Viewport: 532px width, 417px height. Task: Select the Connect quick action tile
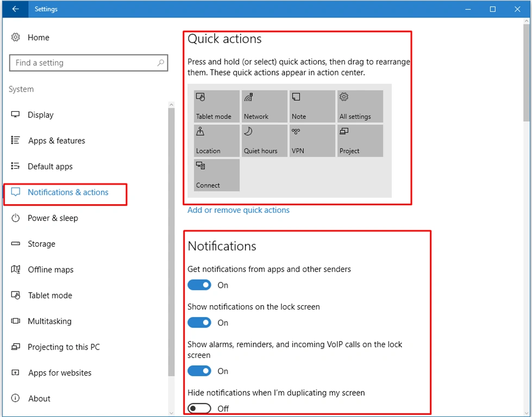pos(216,175)
